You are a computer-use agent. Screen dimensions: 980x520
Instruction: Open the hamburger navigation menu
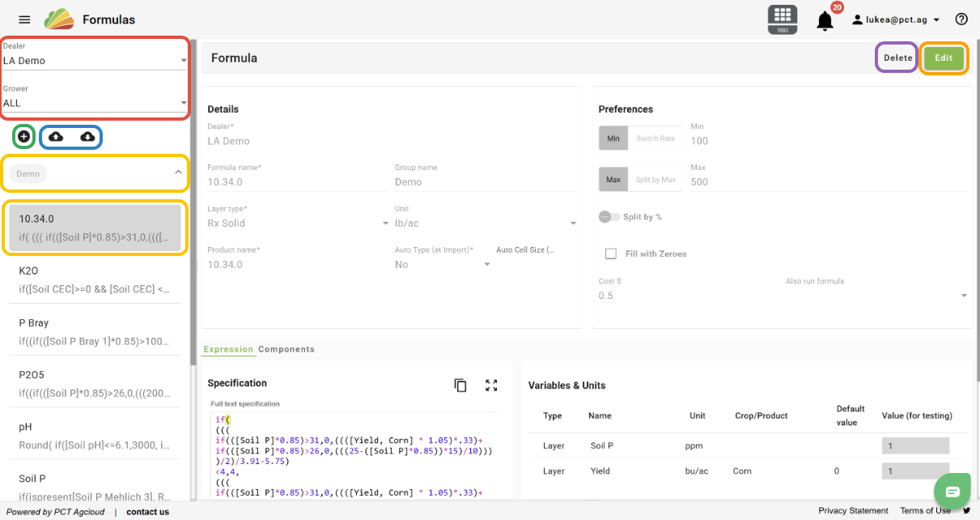24,19
